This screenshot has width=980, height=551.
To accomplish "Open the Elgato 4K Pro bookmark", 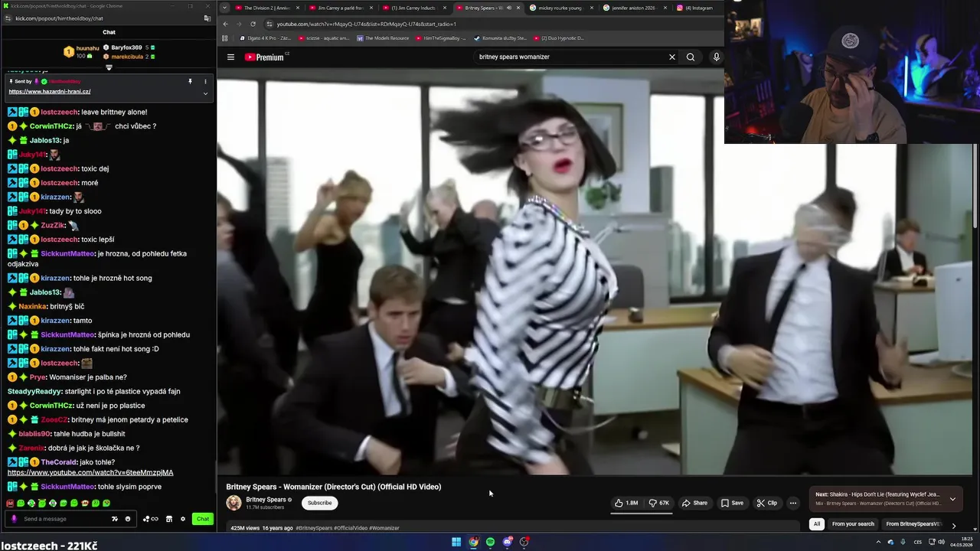I will [x=265, y=38].
